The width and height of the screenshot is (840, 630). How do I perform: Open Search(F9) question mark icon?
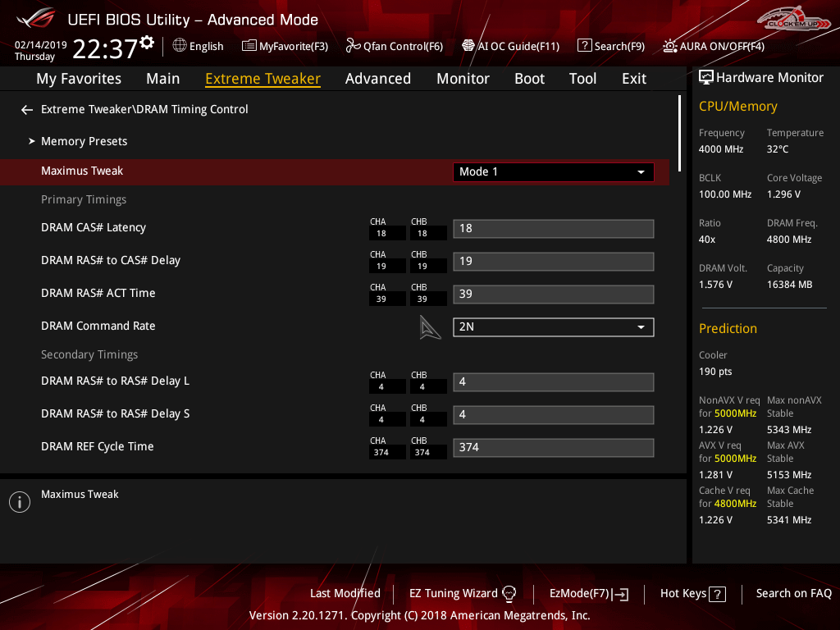pos(584,46)
